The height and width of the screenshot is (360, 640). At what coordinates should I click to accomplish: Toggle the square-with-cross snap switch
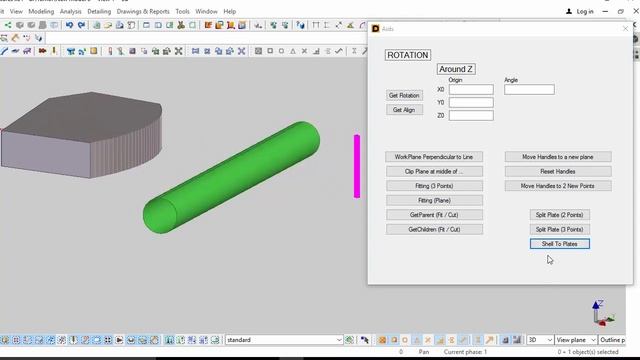(x=258, y=51)
